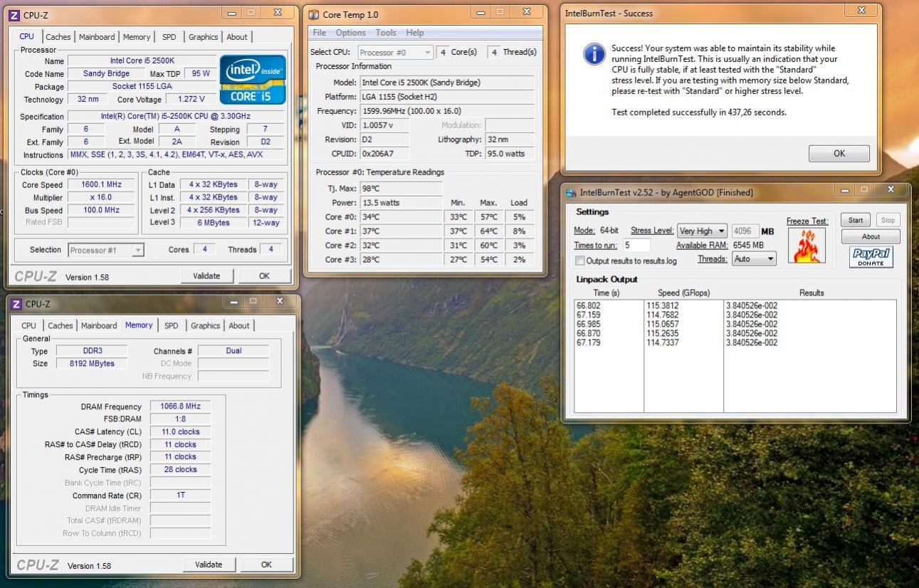The image size is (919, 588).
Task: Select About tab in bottom CPU-Z window
Action: pyautogui.click(x=239, y=326)
